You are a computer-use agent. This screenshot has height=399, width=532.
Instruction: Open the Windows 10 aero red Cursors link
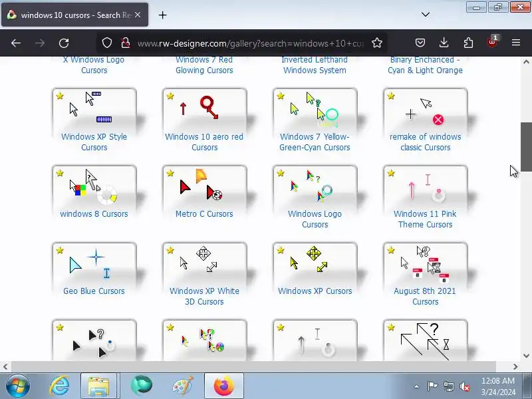click(204, 142)
